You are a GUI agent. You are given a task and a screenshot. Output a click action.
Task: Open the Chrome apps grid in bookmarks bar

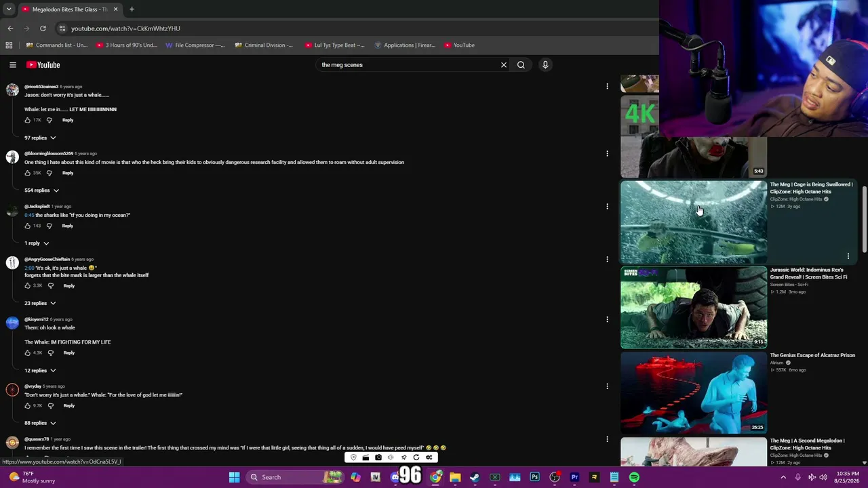click(x=9, y=45)
